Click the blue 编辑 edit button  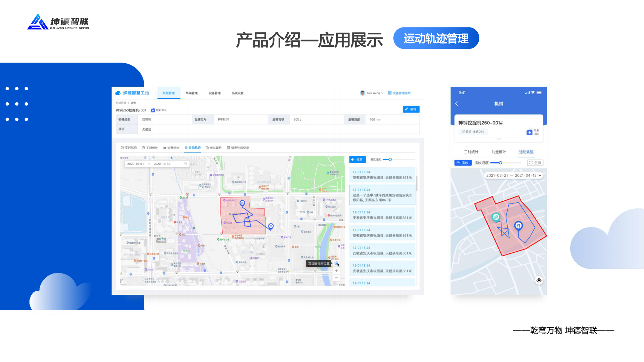click(x=411, y=109)
